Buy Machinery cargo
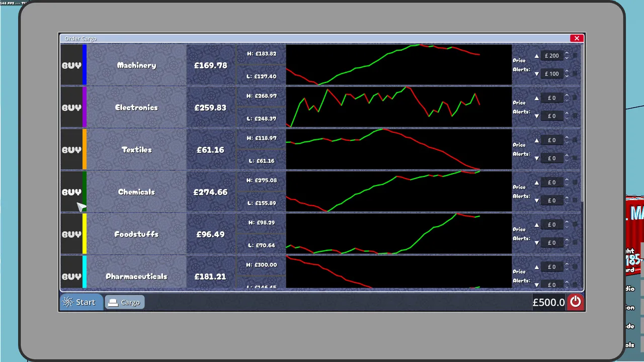This screenshot has width=644, height=362. pyautogui.click(x=71, y=65)
